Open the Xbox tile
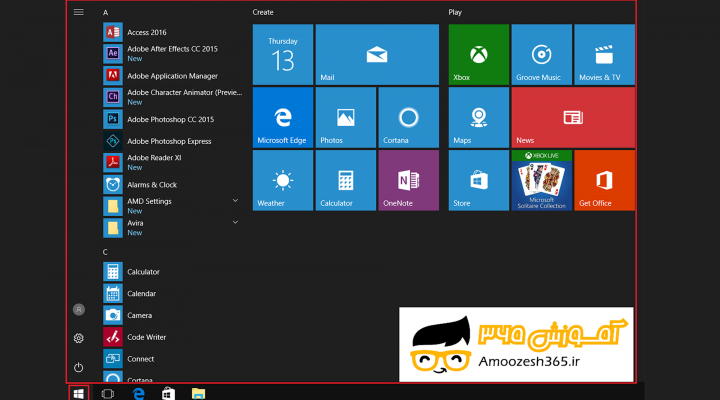Screen dimensions: 720x400 [x=479, y=55]
